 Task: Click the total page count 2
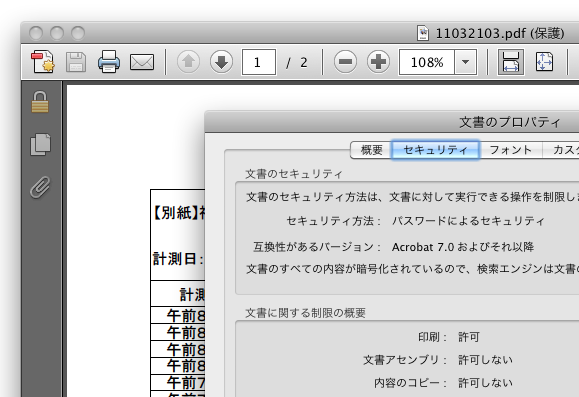pyautogui.click(x=304, y=62)
